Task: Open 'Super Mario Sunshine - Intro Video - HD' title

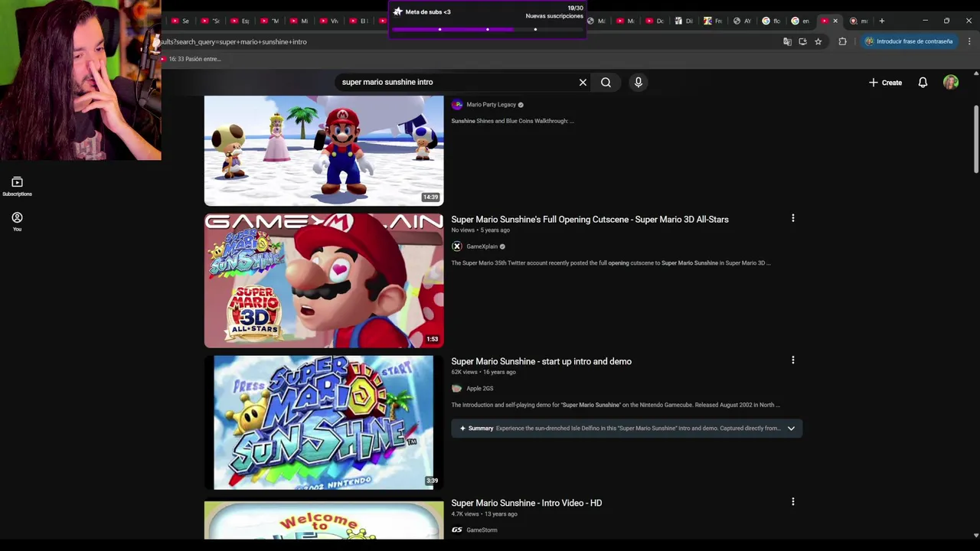Action: click(527, 503)
